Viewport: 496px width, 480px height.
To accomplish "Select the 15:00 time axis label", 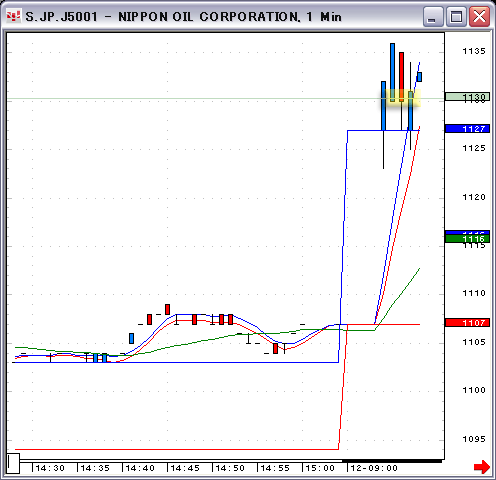I will pyautogui.click(x=320, y=468).
